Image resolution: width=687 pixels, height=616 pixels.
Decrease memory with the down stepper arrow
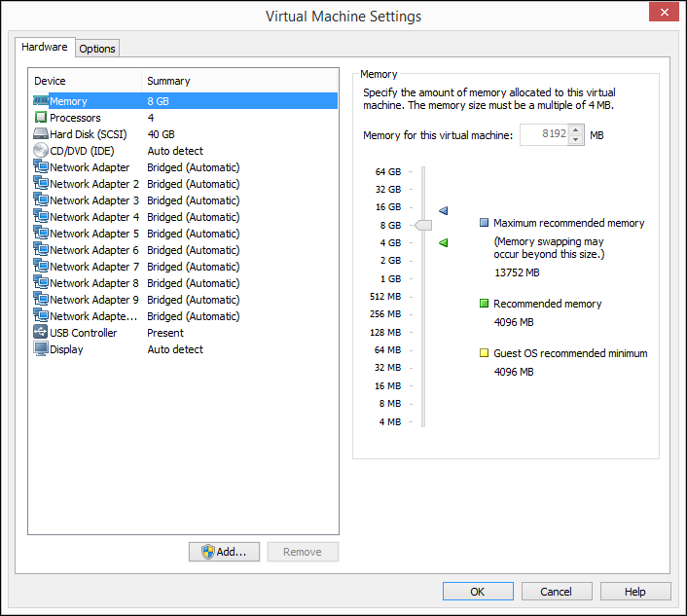point(575,140)
